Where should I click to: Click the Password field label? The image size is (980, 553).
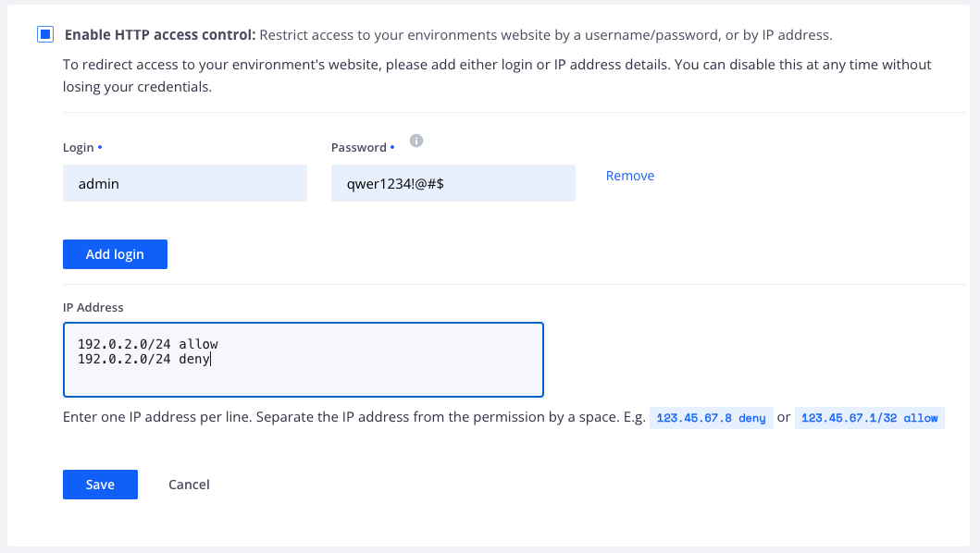coord(359,147)
